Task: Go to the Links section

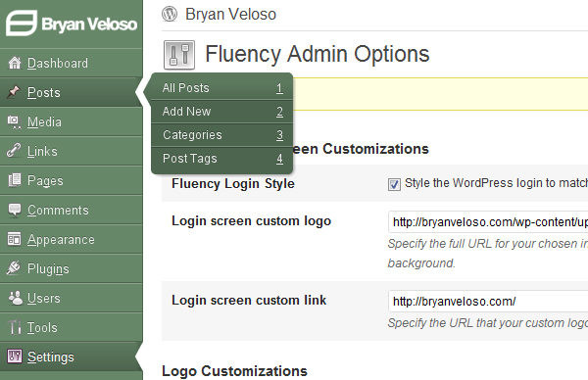Action: click(72, 151)
